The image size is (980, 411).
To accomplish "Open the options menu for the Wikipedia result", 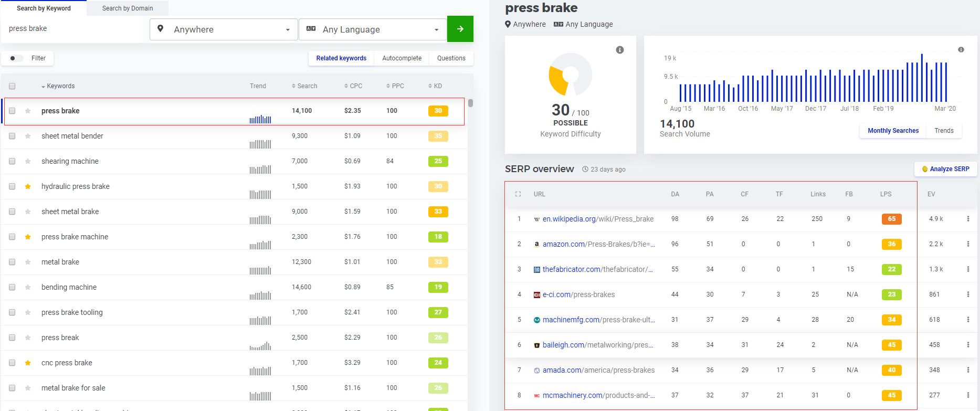I will pos(968,219).
